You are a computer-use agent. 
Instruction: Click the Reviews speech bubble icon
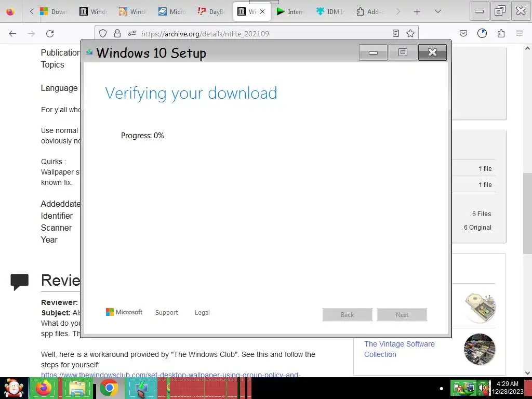pos(20,282)
